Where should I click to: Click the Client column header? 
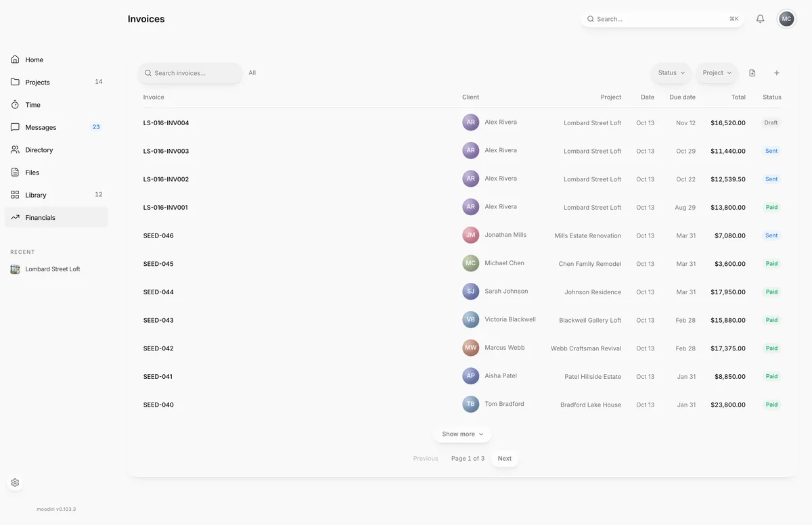pyautogui.click(x=470, y=97)
